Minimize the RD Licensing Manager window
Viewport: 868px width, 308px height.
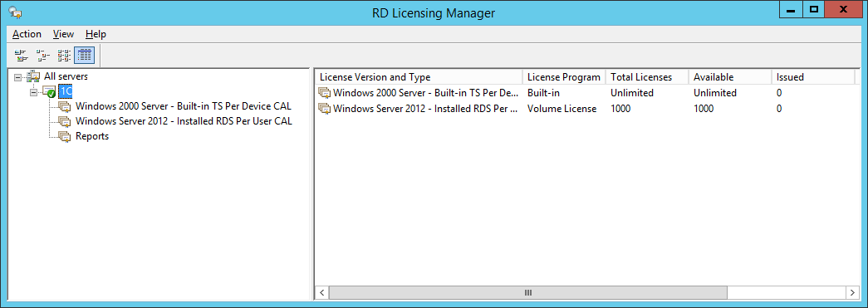[792, 9]
